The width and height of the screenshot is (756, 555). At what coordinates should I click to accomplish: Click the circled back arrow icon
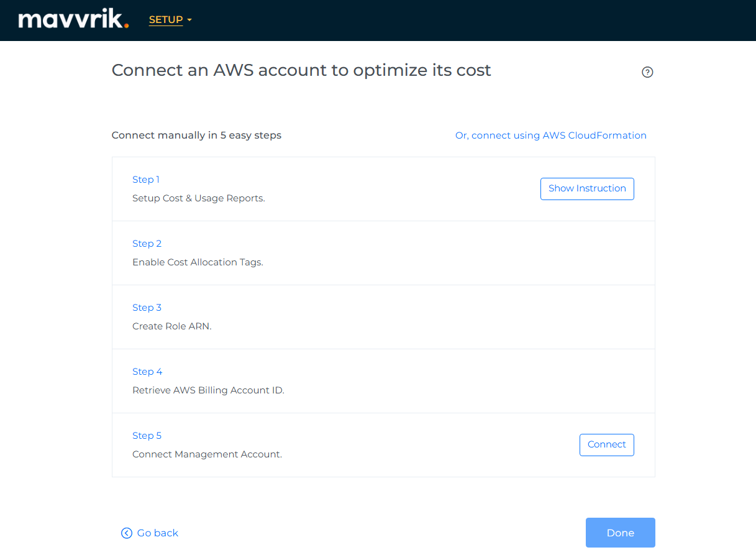click(127, 533)
